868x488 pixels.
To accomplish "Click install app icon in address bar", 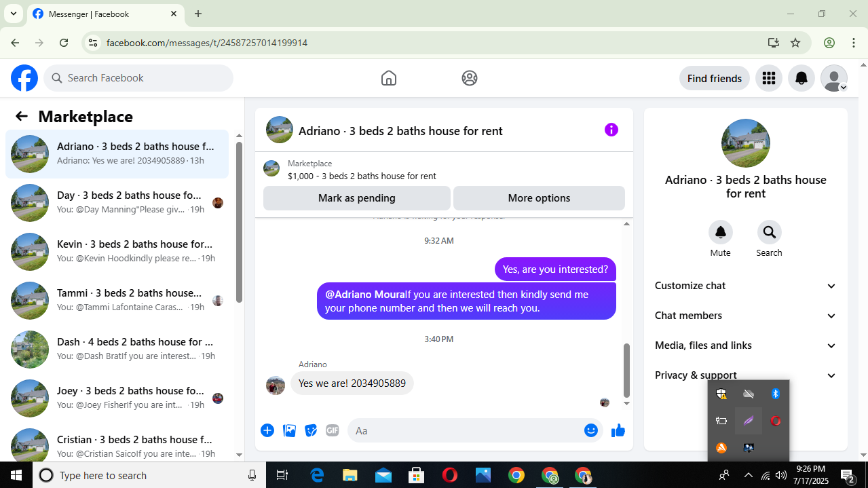I will [773, 43].
